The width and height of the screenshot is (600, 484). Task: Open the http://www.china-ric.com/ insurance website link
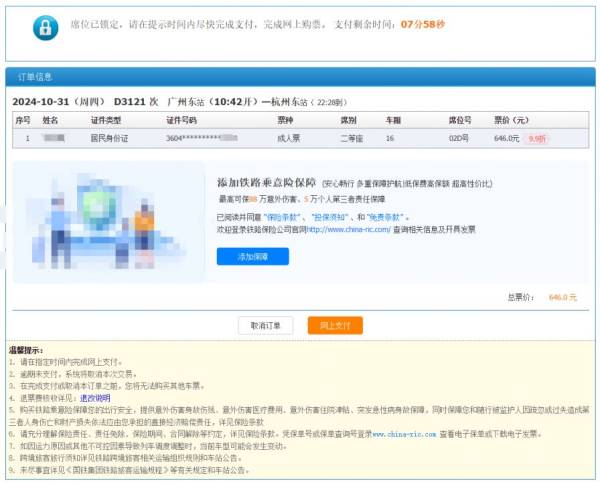(348, 230)
